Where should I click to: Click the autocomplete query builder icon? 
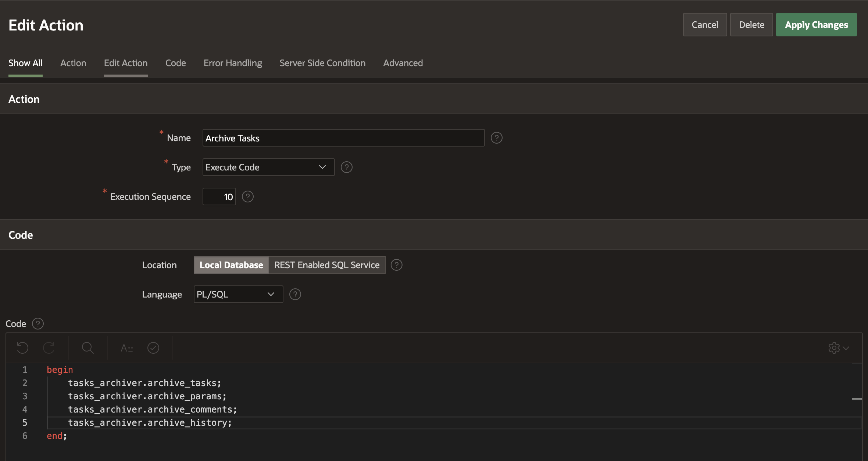click(x=127, y=347)
